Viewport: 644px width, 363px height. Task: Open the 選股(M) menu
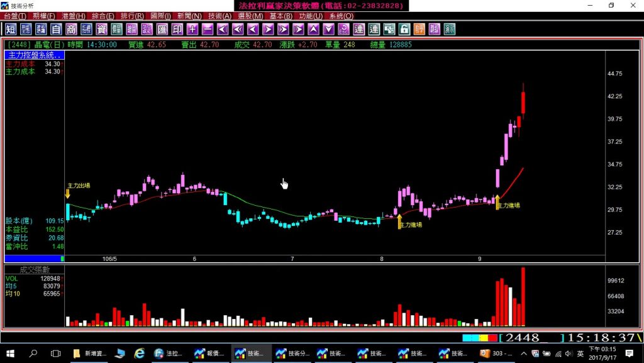pos(250,16)
